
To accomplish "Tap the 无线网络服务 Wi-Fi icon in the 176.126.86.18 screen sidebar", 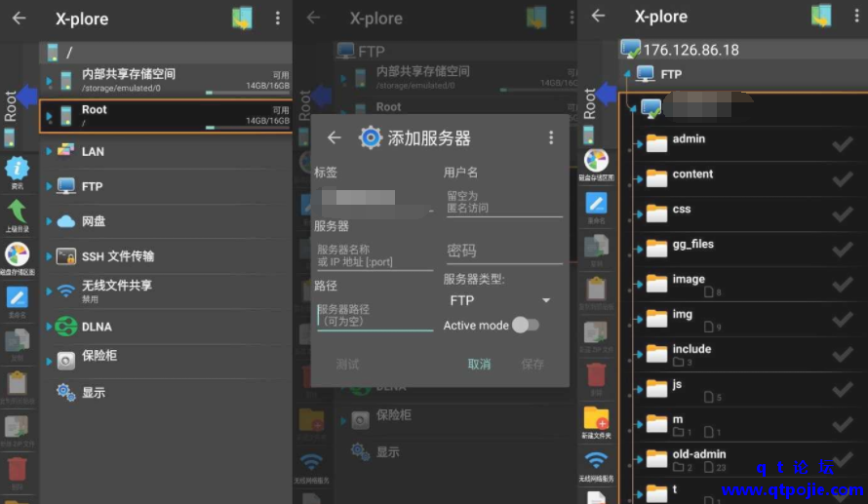I will pyautogui.click(x=596, y=461).
